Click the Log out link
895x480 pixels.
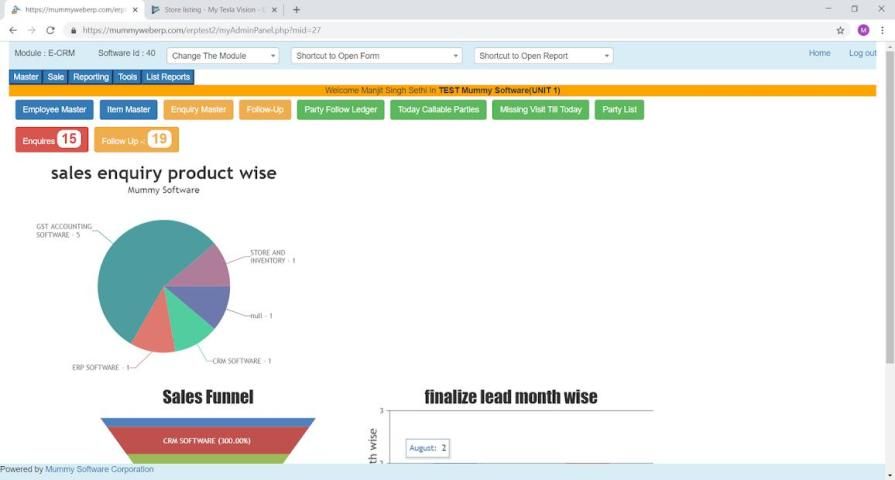click(x=862, y=53)
